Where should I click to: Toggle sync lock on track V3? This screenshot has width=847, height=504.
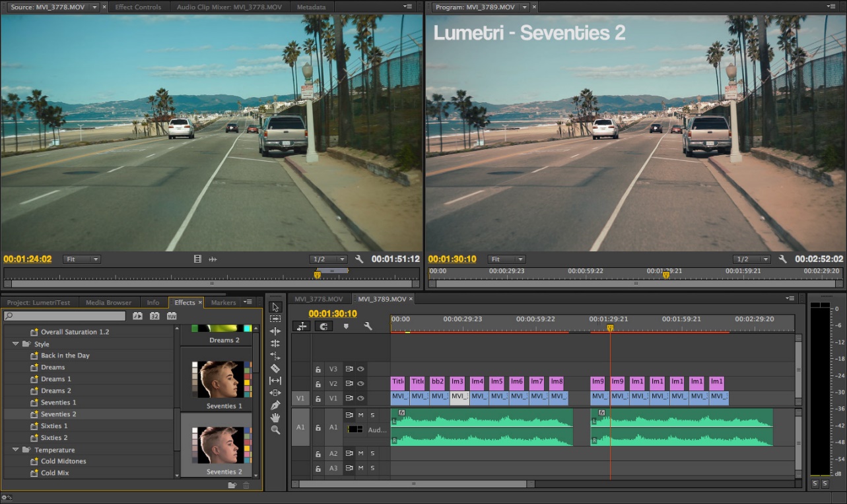[x=349, y=369]
